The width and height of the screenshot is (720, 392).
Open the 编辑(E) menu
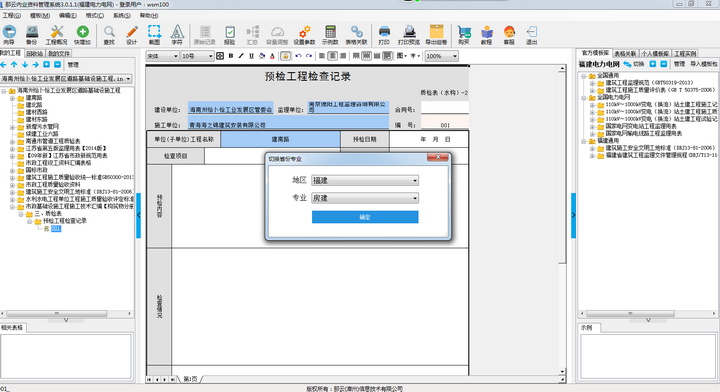click(x=68, y=16)
